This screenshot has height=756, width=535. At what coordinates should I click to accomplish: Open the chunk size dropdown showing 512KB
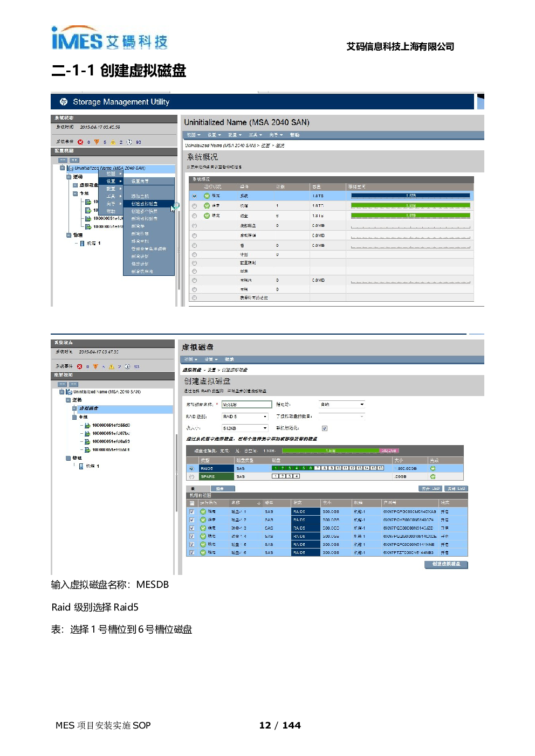point(245,428)
